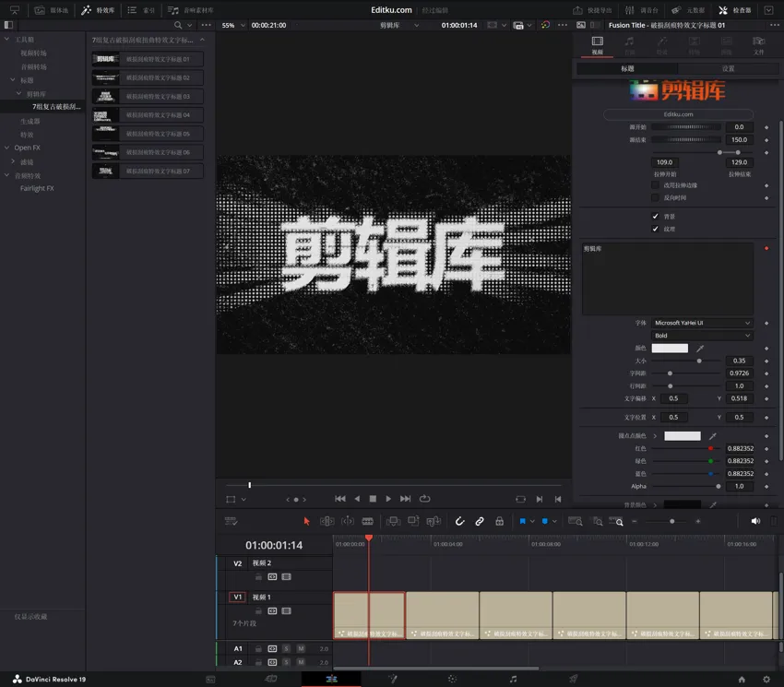Click the Custom Zoom icon
The image size is (784, 687).
click(616, 521)
